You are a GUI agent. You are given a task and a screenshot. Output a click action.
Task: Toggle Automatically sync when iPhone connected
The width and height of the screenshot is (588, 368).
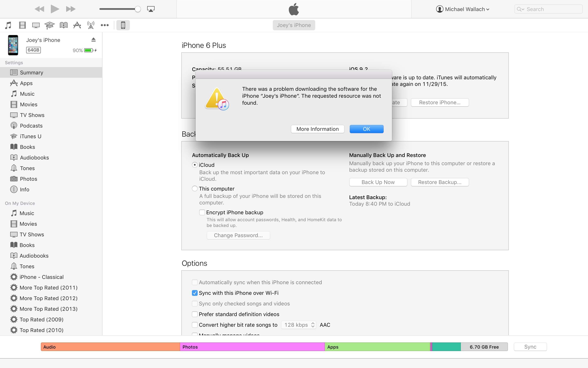195,282
